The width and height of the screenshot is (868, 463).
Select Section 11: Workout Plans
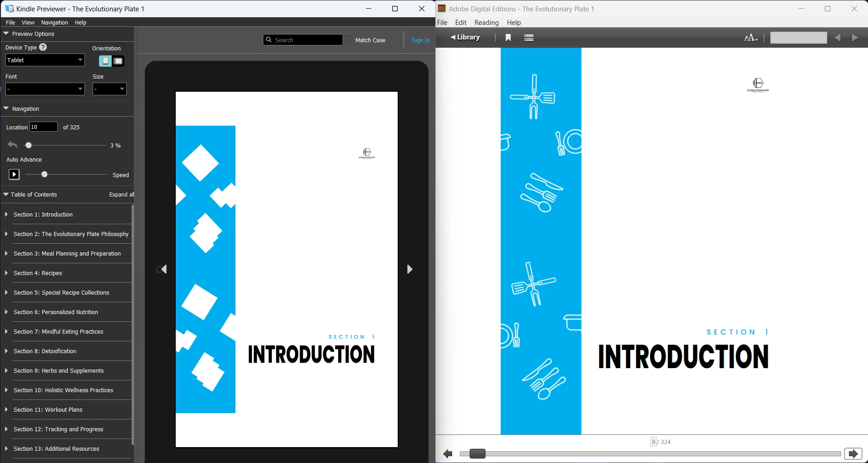[x=48, y=409]
